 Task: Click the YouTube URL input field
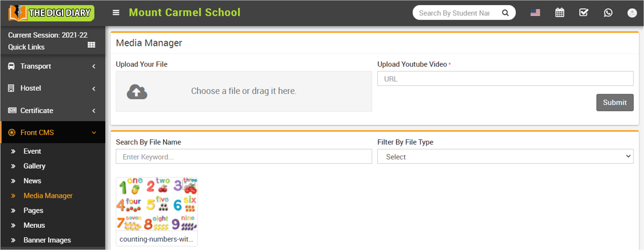pyautogui.click(x=505, y=79)
